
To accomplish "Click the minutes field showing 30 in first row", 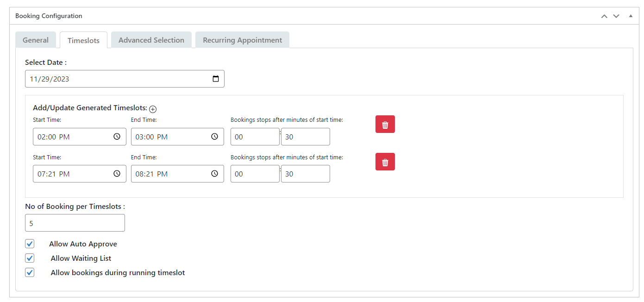I will pos(305,137).
